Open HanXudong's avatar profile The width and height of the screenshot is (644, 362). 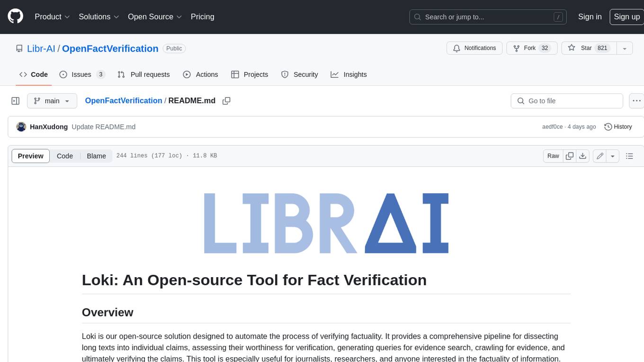click(x=21, y=127)
